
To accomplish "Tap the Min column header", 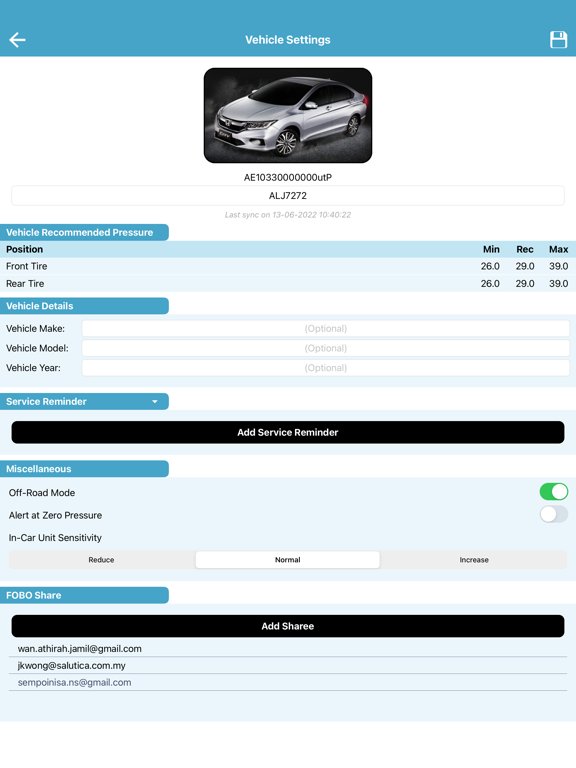I will 491,249.
